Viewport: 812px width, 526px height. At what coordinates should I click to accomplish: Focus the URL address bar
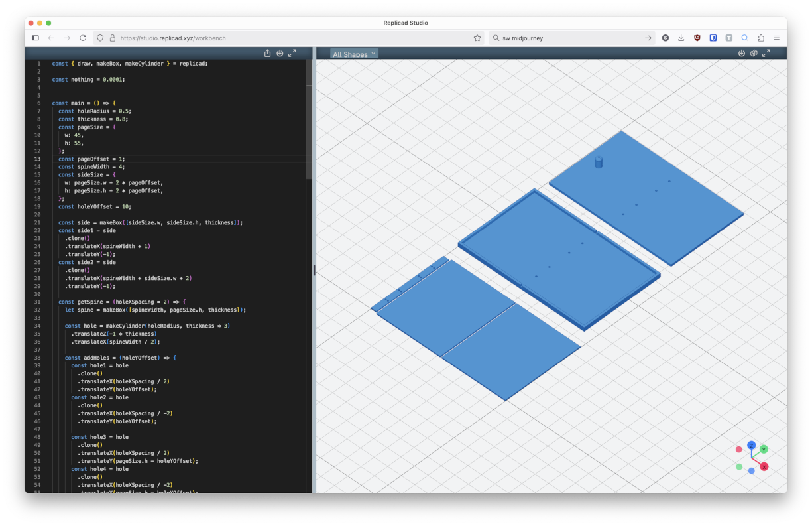coord(290,38)
